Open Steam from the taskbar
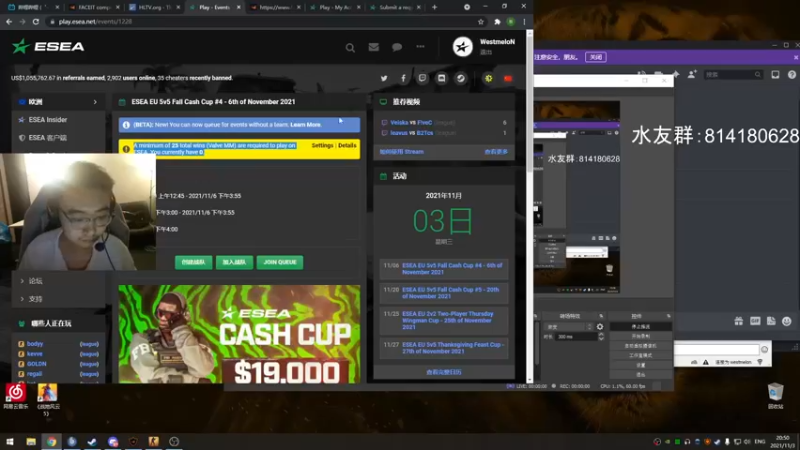 (92, 441)
